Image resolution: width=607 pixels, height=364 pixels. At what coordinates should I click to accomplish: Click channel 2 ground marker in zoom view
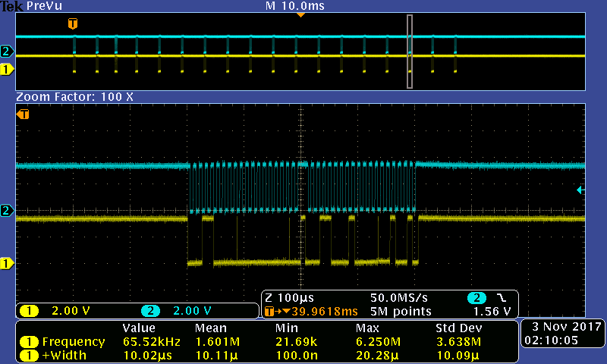pyautogui.click(x=7, y=210)
